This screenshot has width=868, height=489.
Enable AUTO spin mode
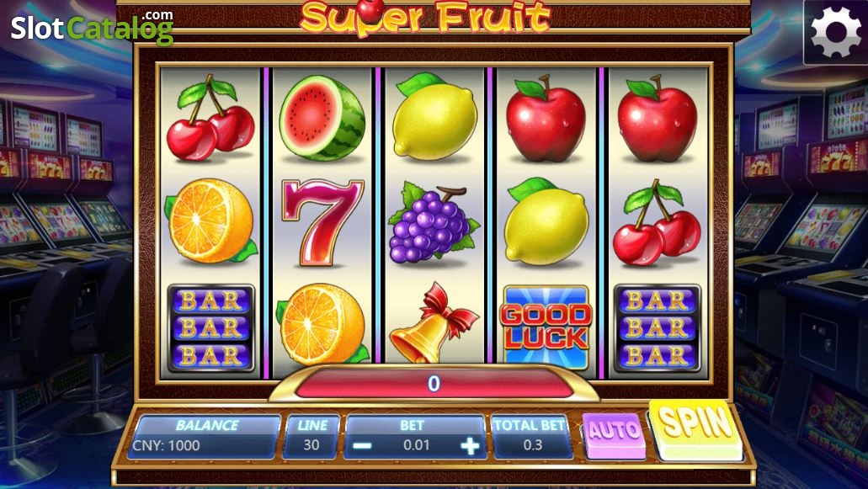[x=614, y=435]
